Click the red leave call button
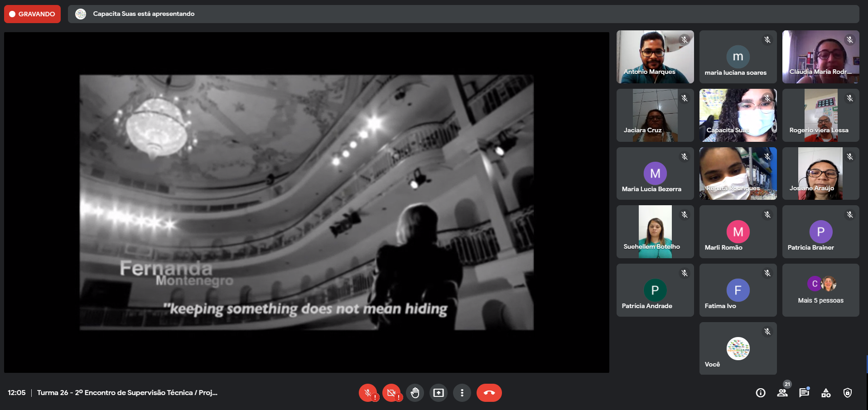The width and height of the screenshot is (868, 410). [x=489, y=393]
